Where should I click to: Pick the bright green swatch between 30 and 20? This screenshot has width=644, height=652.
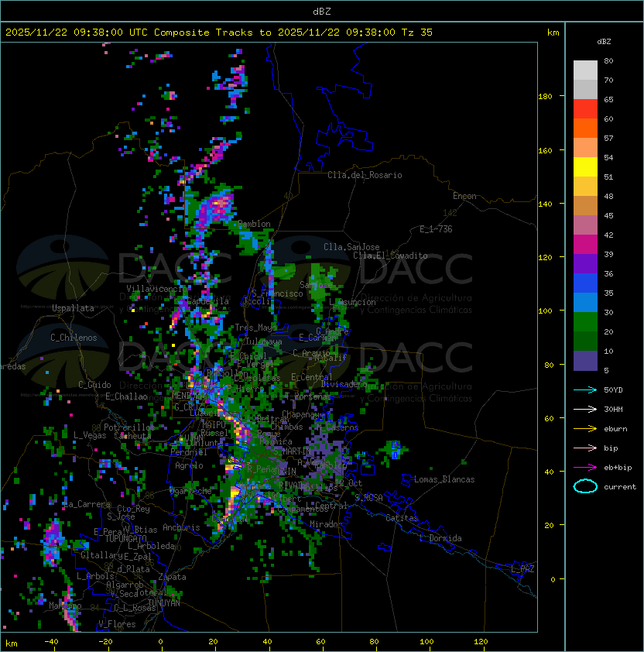(585, 322)
